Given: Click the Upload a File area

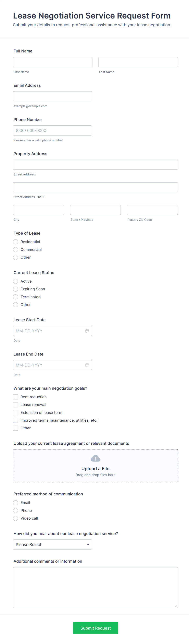Looking at the screenshot, I should 95,469.
